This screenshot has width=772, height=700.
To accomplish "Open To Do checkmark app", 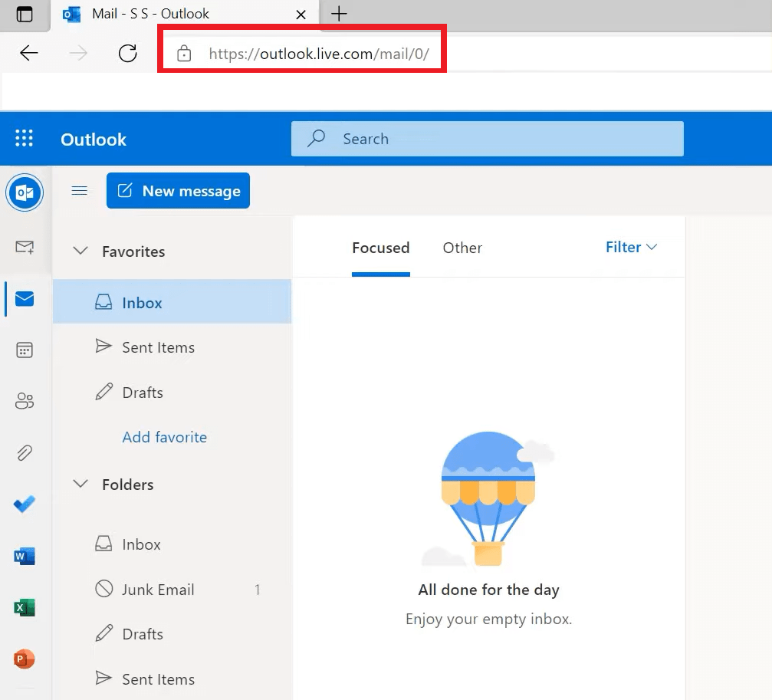I will click(x=25, y=504).
